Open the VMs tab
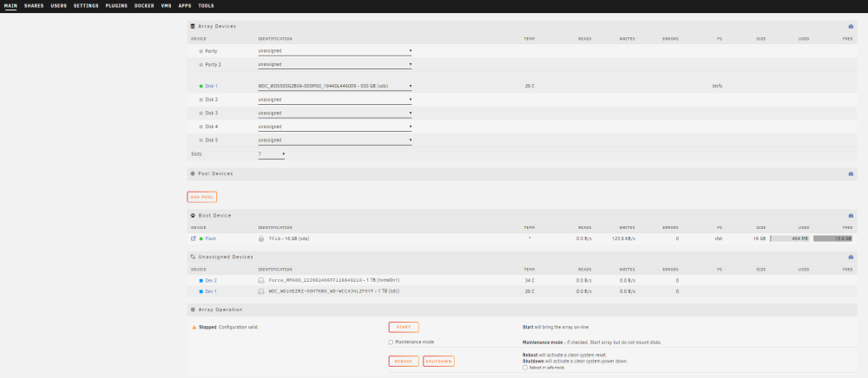This screenshot has height=378, width=868. click(x=166, y=6)
